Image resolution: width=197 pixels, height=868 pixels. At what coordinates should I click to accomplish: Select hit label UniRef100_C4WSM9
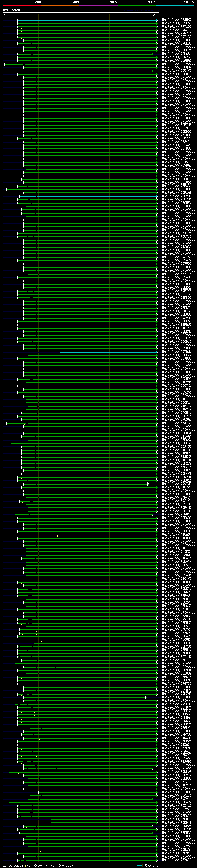pos(176,738)
